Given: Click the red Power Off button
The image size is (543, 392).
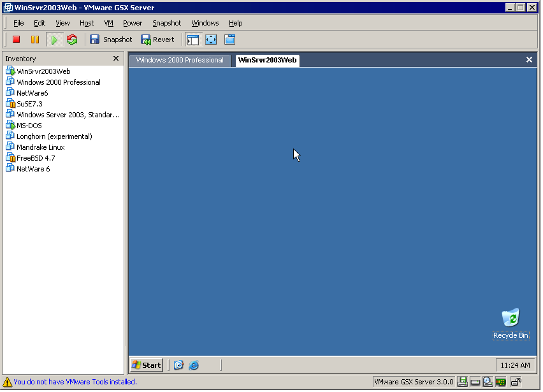Looking at the screenshot, I should [17, 40].
